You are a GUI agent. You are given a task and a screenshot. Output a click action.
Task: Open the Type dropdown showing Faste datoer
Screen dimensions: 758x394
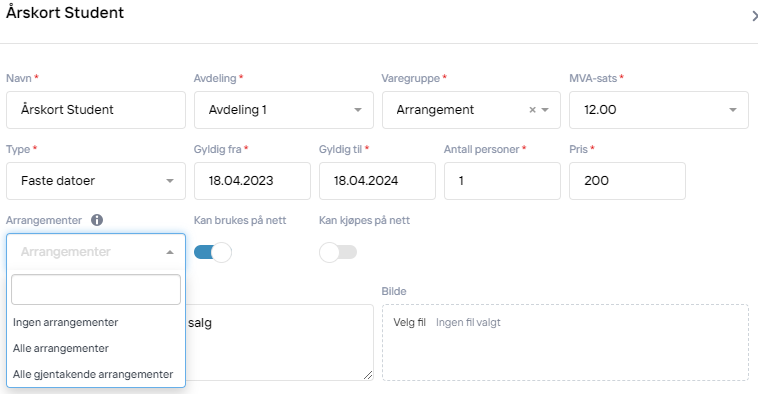tap(96, 181)
